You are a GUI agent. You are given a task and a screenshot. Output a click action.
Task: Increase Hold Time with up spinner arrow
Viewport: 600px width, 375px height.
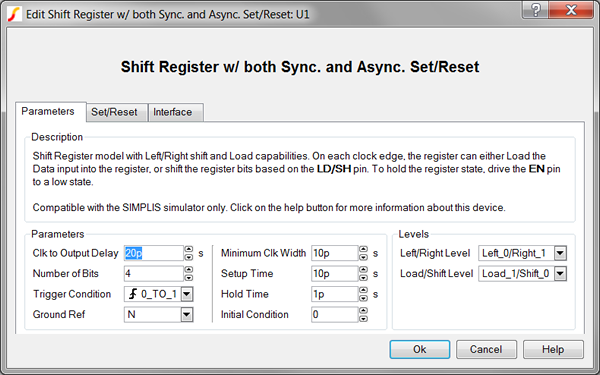click(x=363, y=290)
